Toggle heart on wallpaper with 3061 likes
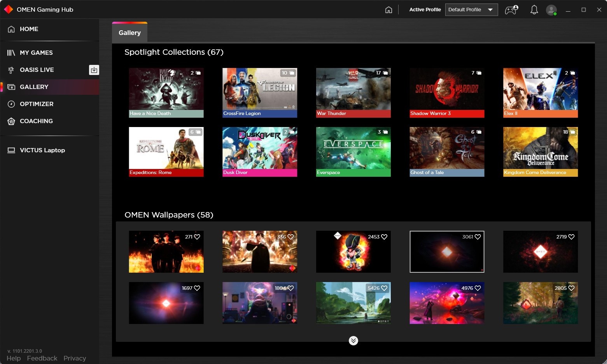This screenshot has height=364, width=607. [478, 237]
